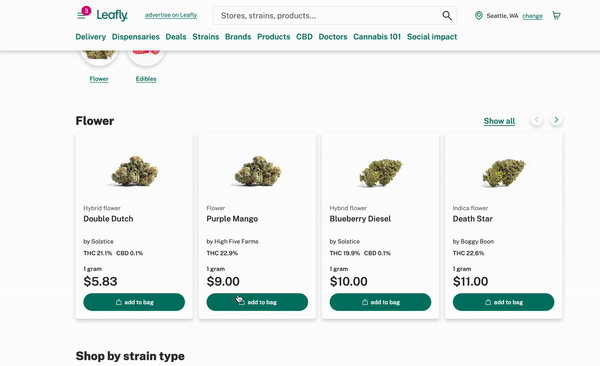The image size is (600, 366).
Task: Add Death Star to bag
Action: click(x=503, y=302)
